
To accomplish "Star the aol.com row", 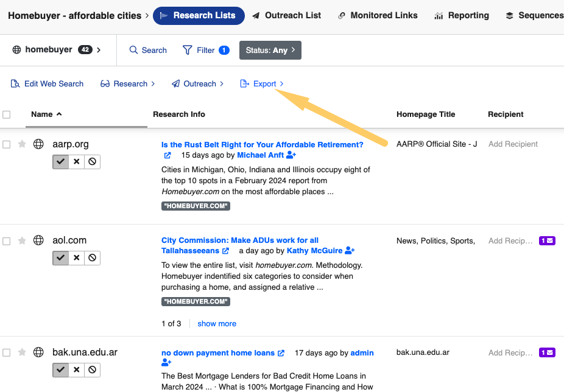I will click(22, 240).
